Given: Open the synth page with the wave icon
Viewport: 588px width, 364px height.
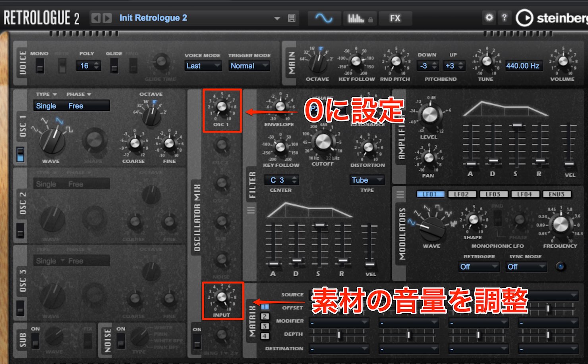Looking at the screenshot, I should coord(324,18).
